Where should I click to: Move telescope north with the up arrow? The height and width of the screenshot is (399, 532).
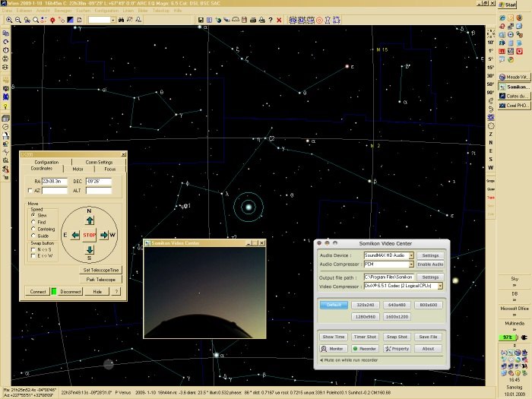pos(90,220)
